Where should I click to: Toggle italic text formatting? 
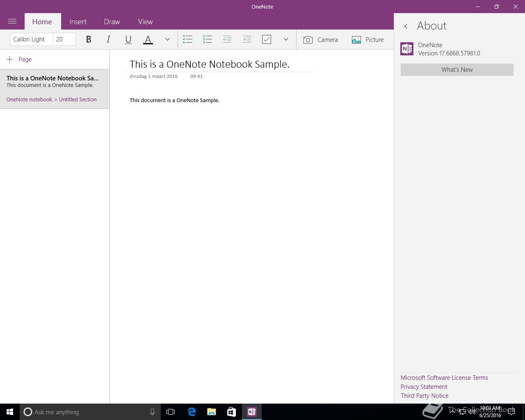(x=108, y=39)
